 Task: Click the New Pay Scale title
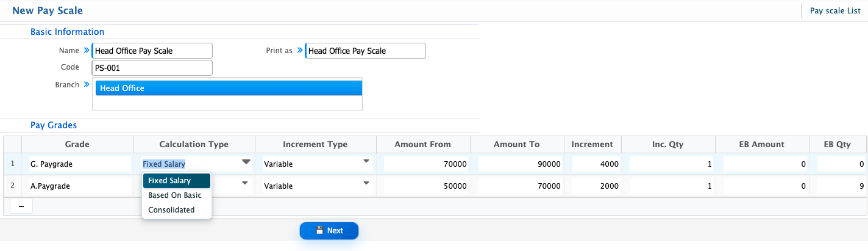coord(48,10)
